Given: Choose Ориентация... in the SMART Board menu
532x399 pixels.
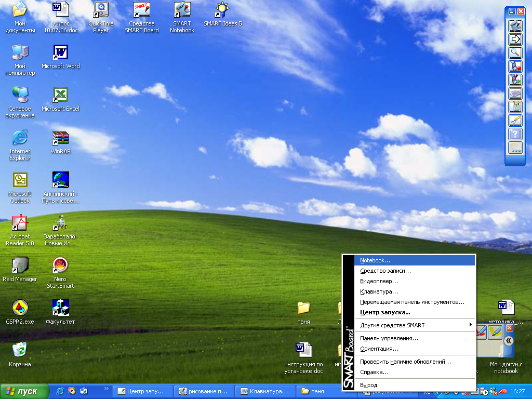Looking at the screenshot, I should point(415,349).
